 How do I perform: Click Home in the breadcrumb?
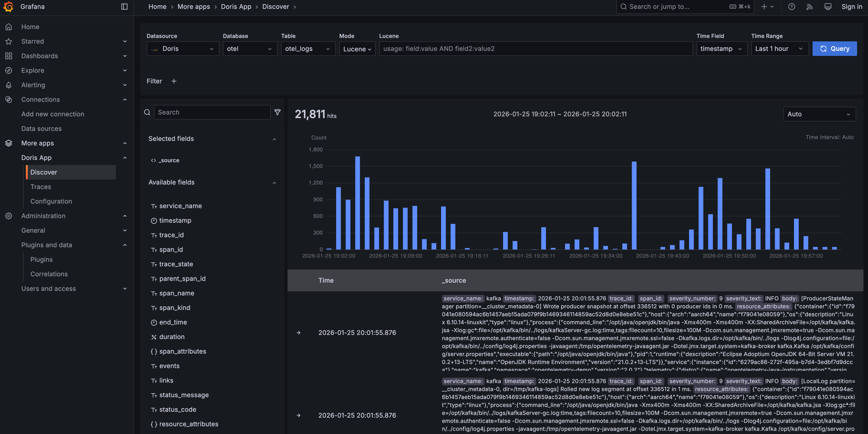pyautogui.click(x=157, y=6)
